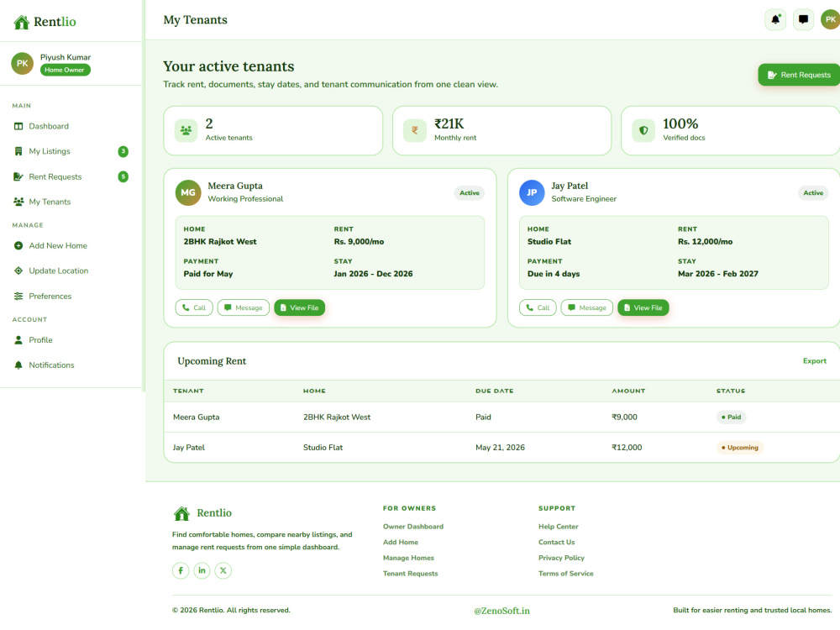Click the Active tenants people icon card
The height and width of the screenshot is (630, 840).
click(x=186, y=131)
